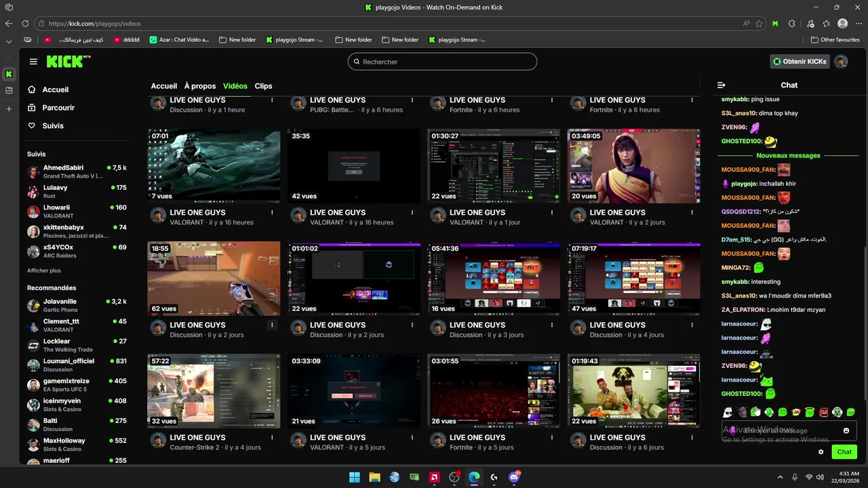Open options for VALORANT 7 vues video
This screenshot has width=868, height=488.
tap(272, 212)
